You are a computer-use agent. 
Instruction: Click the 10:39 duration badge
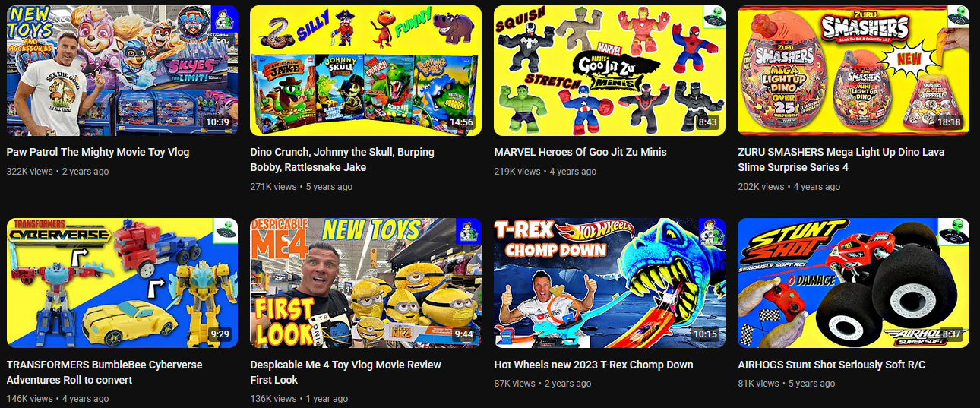coord(217,122)
